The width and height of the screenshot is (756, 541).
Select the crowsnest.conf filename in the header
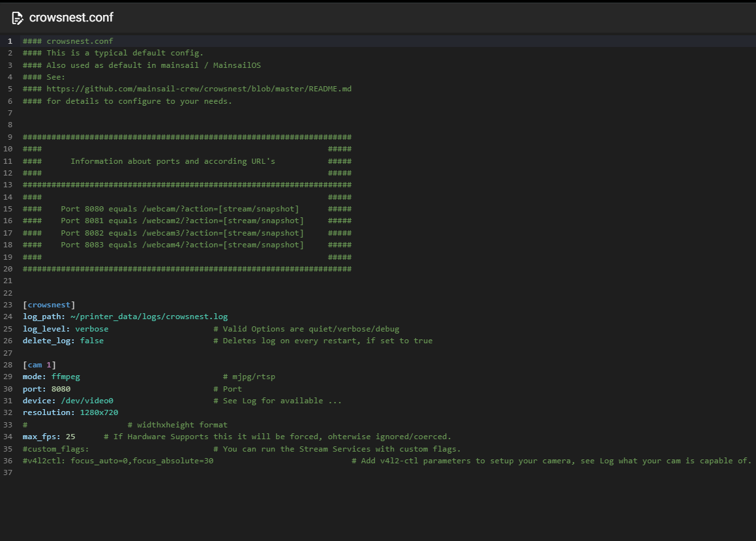(72, 18)
